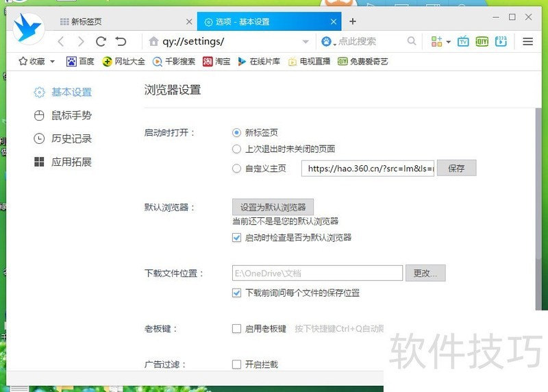Close the 新标签页 tab
The height and width of the screenshot is (392, 548).
(189, 22)
